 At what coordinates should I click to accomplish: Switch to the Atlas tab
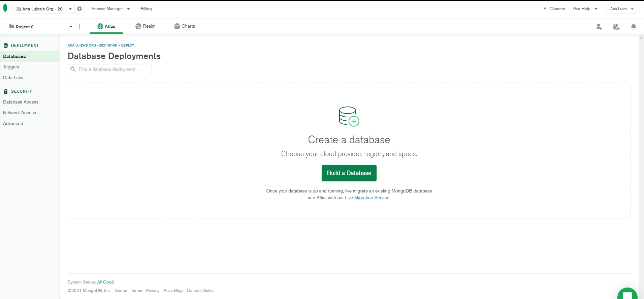click(106, 26)
